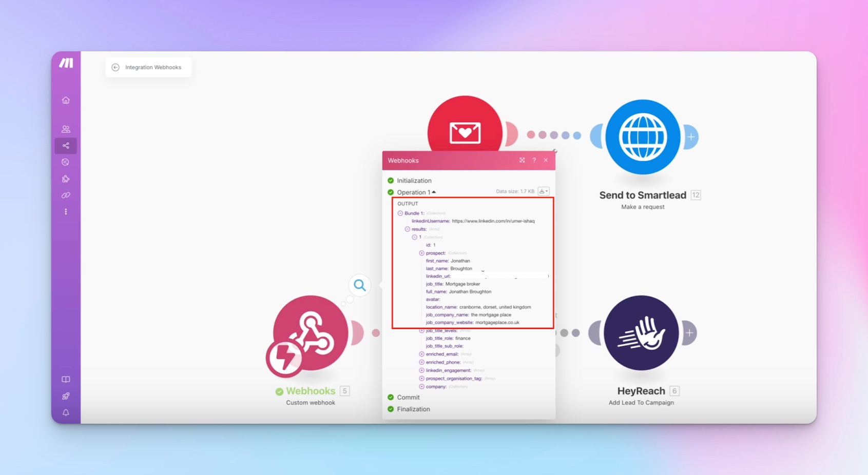The height and width of the screenshot is (475, 868).
Task: Collapse the results array node
Action: click(x=408, y=229)
